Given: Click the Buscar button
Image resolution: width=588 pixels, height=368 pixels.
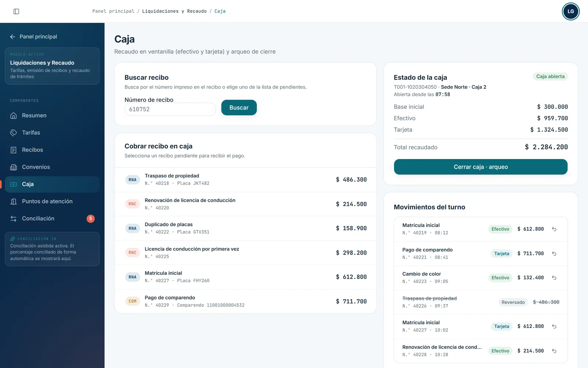Looking at the screenshot, I should 239,107.
